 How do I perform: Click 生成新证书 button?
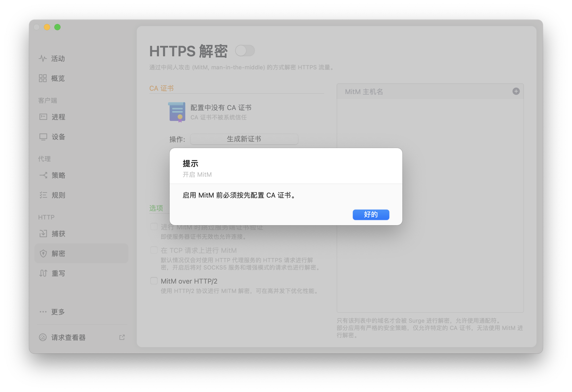pos(244,139)
